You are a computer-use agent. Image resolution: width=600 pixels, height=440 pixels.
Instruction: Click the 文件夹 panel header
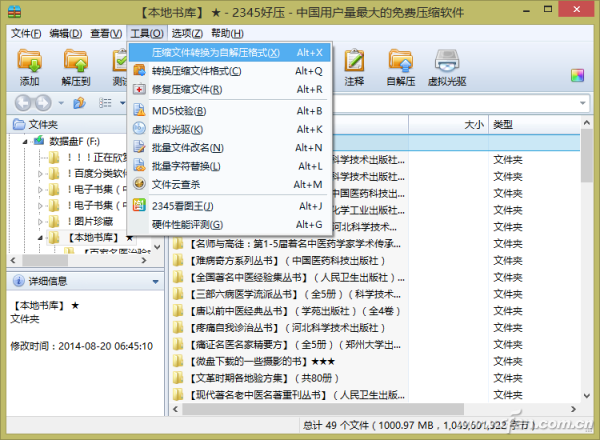pos(68,124)
